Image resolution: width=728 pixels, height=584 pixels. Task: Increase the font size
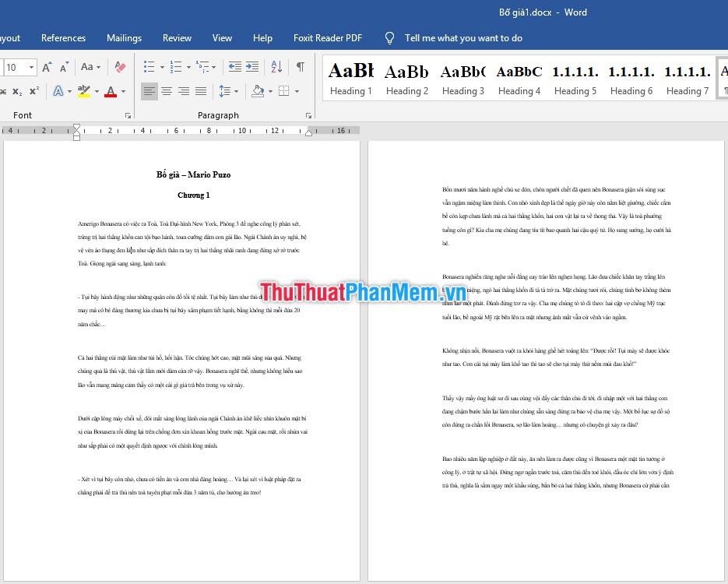tap(46, 68)
